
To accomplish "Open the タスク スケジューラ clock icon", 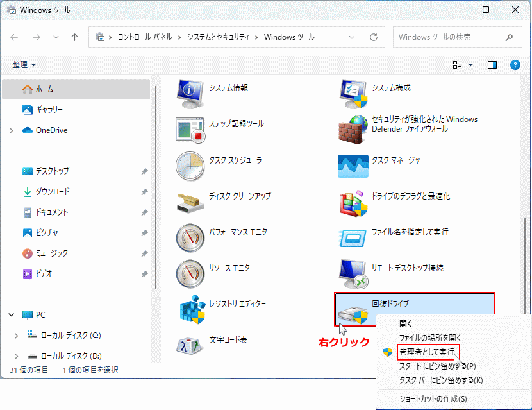I will pos(190,166).
